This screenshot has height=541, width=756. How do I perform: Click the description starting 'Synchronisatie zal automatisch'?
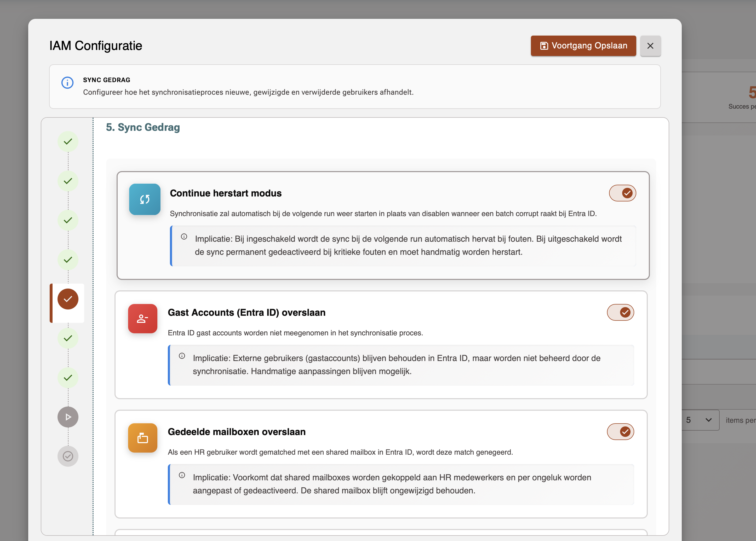383,213
